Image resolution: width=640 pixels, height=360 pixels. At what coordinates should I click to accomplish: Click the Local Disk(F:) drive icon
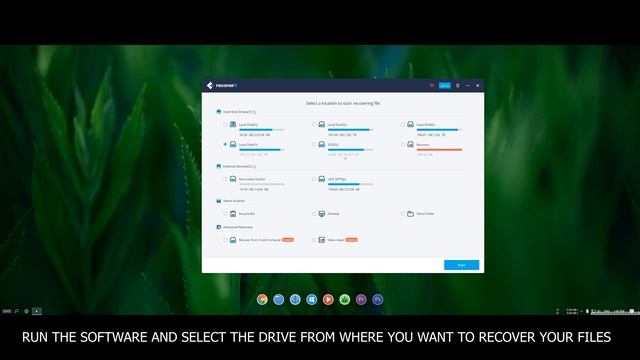(x=233, y=144)
